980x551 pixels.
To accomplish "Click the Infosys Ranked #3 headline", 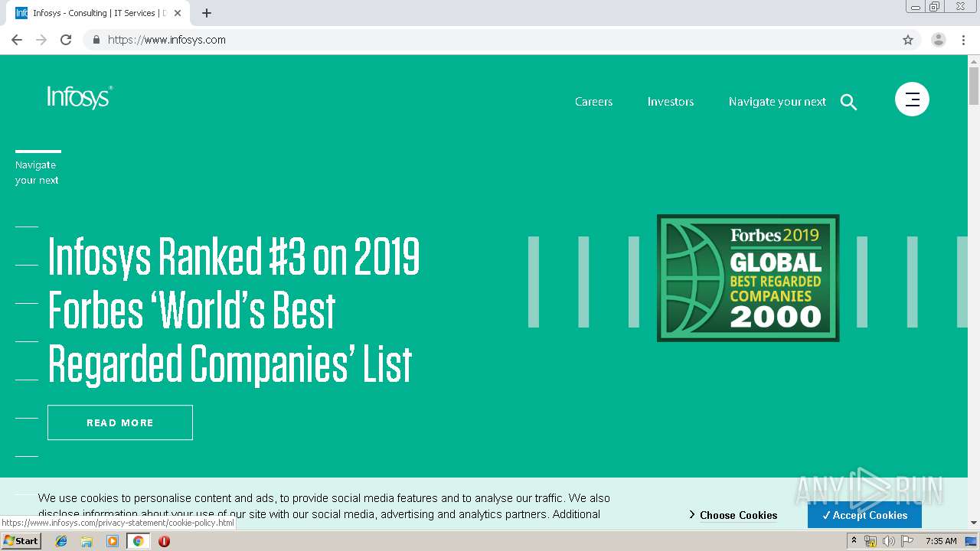I will click(234, 310).
